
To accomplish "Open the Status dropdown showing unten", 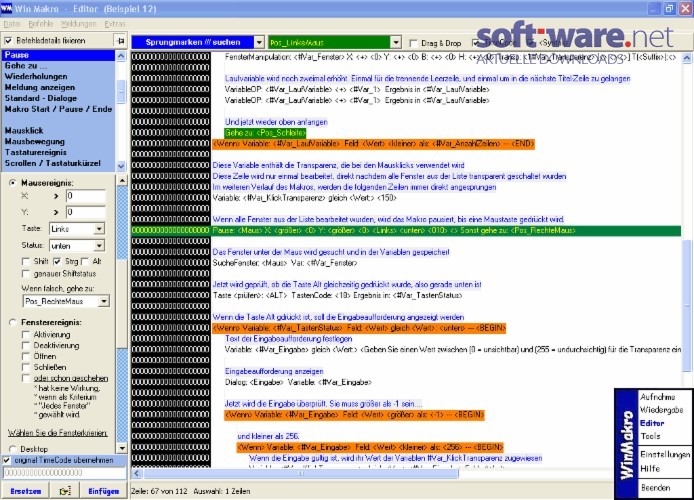I will 99,246.
